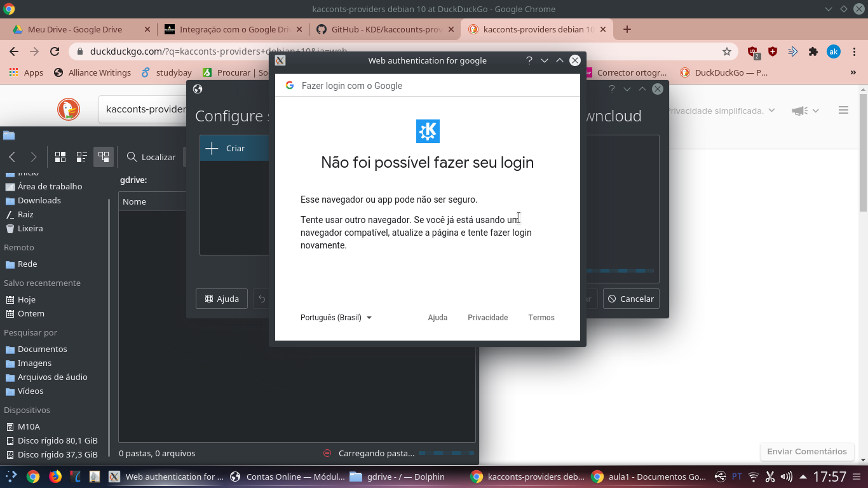This screenshot has width=868, height=488.
Task: Click the Privacidade link in Google login
Action: click(488, 318)
